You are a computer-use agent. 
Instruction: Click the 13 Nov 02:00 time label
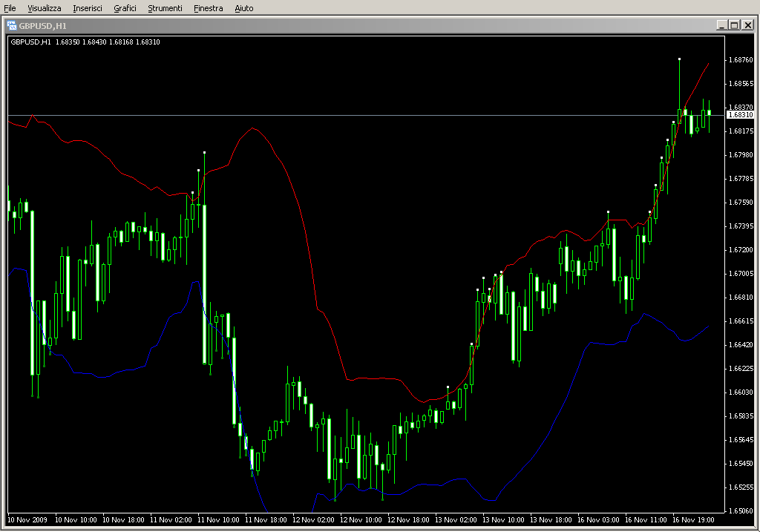[x=456, y=520]
